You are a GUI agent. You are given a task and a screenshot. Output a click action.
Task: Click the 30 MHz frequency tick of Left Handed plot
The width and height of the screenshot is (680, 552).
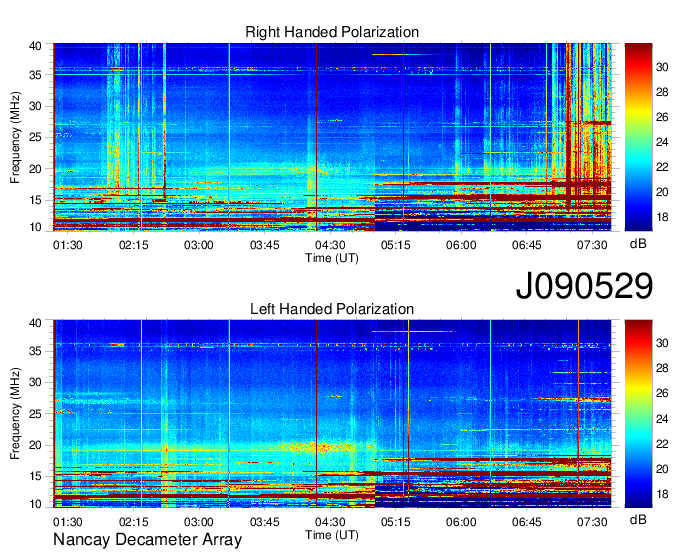[x=35, y=382]
